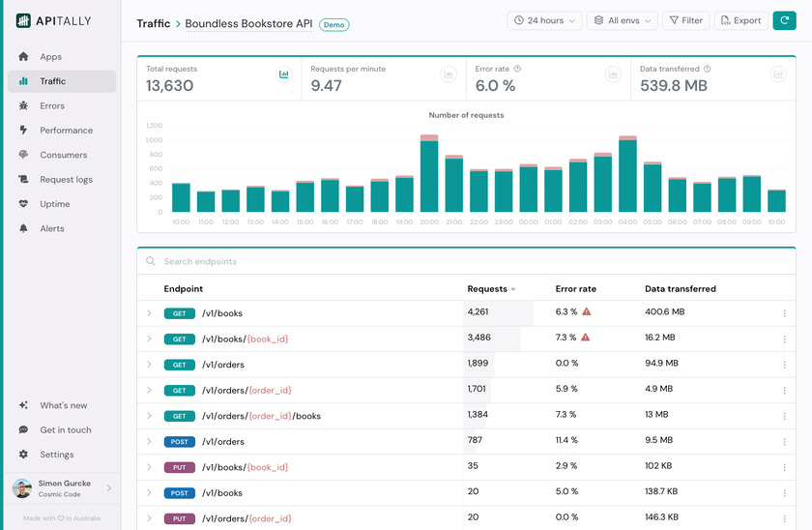The image size is (812, 530).
Task: Click warning icon on /v1/books row
Action: point(586,312)
